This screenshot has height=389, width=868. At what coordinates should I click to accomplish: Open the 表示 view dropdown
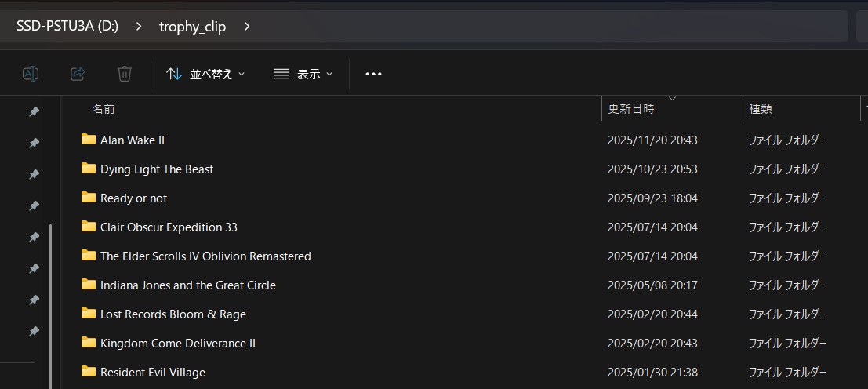tap(303, 74)
